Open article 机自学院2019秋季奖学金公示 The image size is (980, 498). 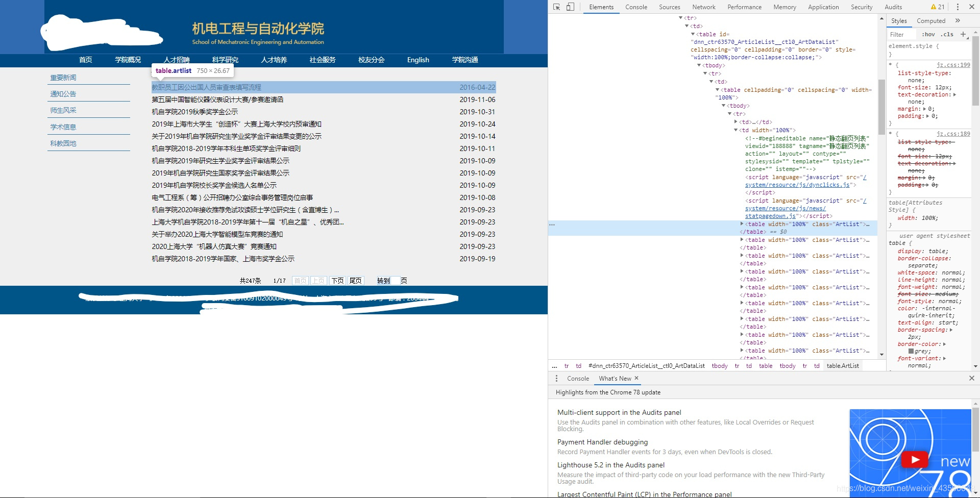[194, 112]
